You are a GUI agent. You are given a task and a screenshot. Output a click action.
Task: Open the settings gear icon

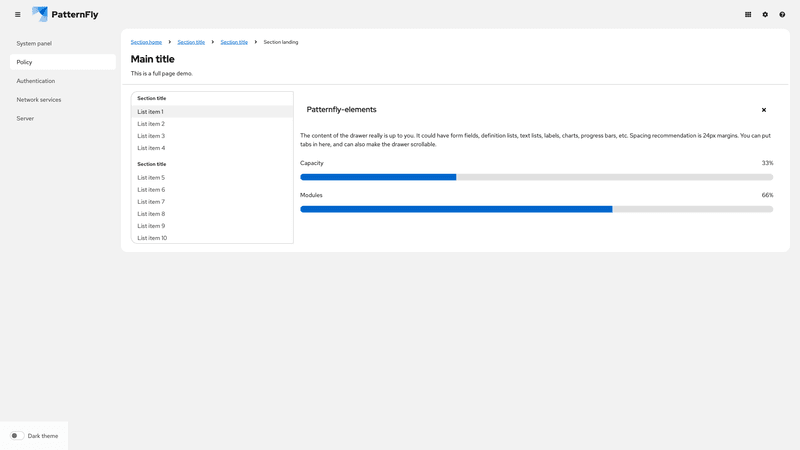(765, 15)
